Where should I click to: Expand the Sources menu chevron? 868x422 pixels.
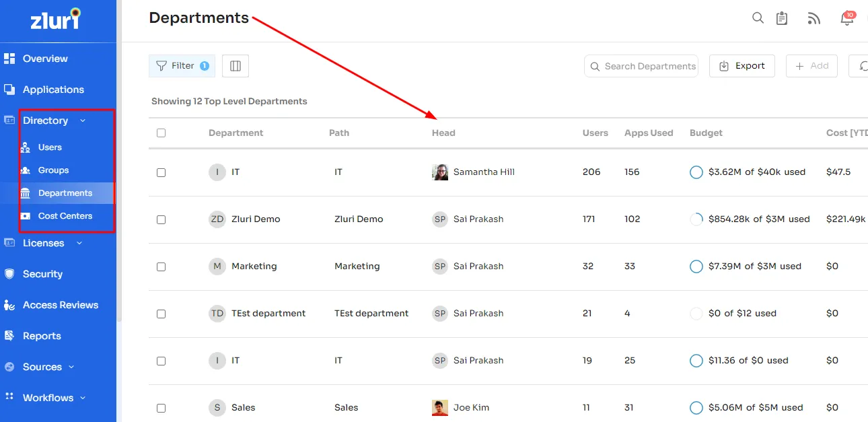point(71,367)
